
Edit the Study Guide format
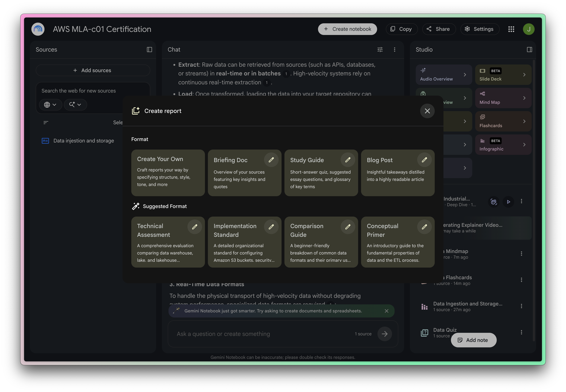(348, 160)
